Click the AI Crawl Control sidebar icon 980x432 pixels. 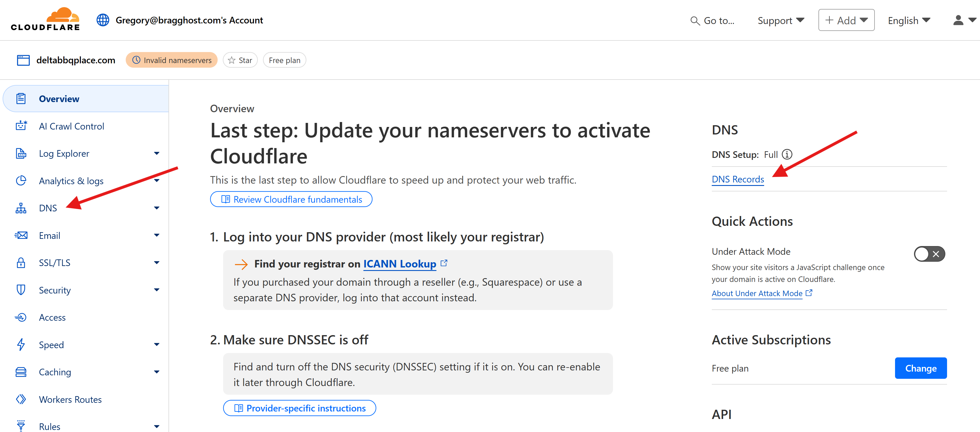21,126
